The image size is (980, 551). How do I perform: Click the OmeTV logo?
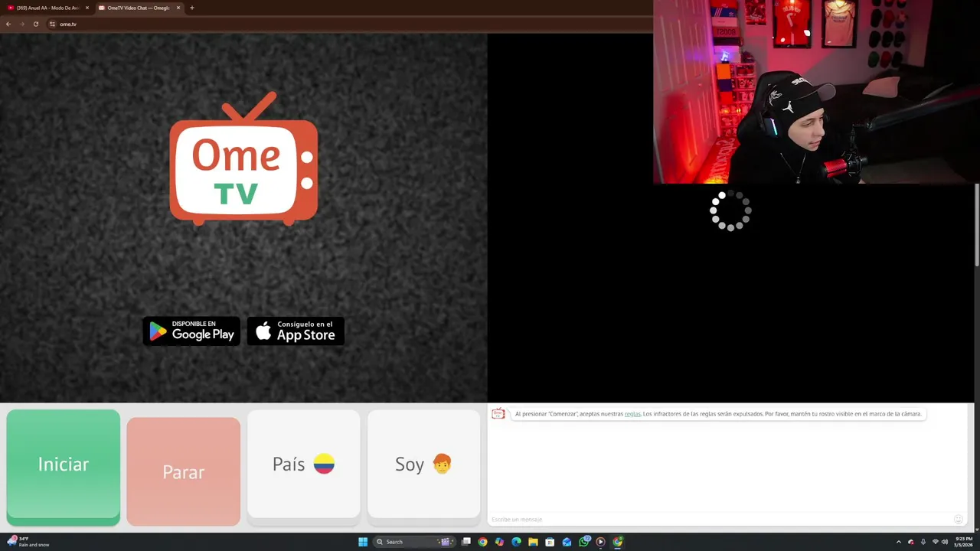point(243,158)
